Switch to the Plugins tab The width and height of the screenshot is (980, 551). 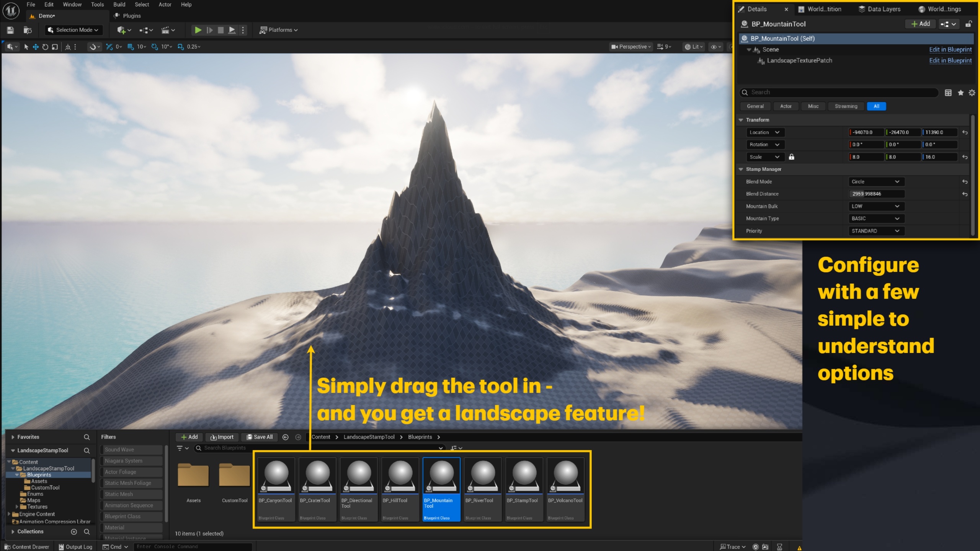127,16
